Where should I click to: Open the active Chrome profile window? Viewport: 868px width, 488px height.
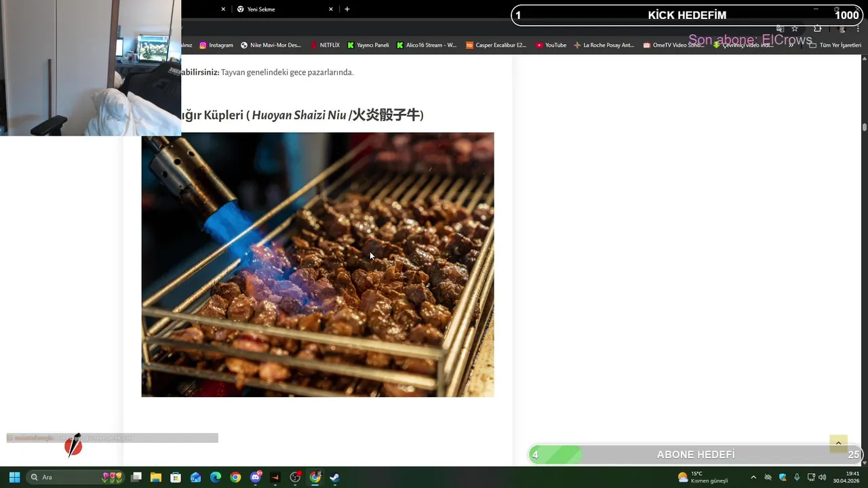coord(315,477)
